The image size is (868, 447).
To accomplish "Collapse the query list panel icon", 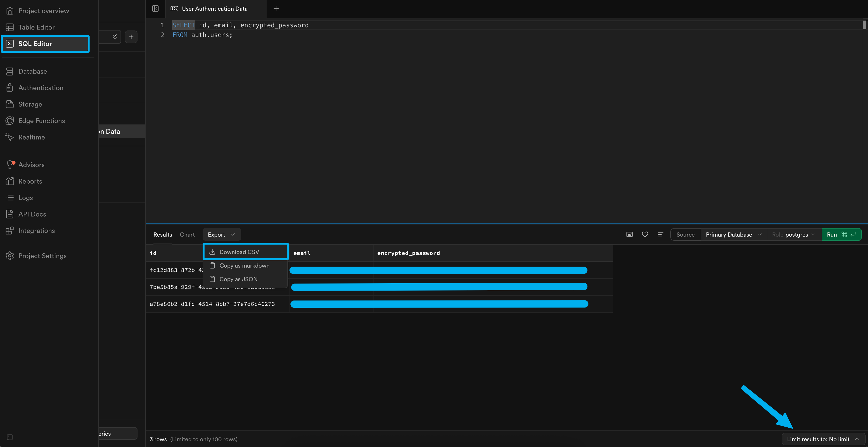I will click(155, 9).
